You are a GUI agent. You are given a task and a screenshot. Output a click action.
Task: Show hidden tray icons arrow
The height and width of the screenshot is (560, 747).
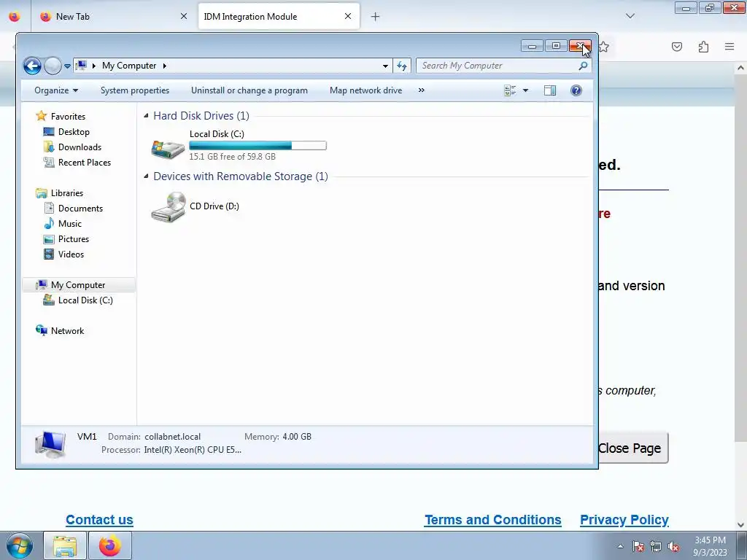click(x=620, y=547)
